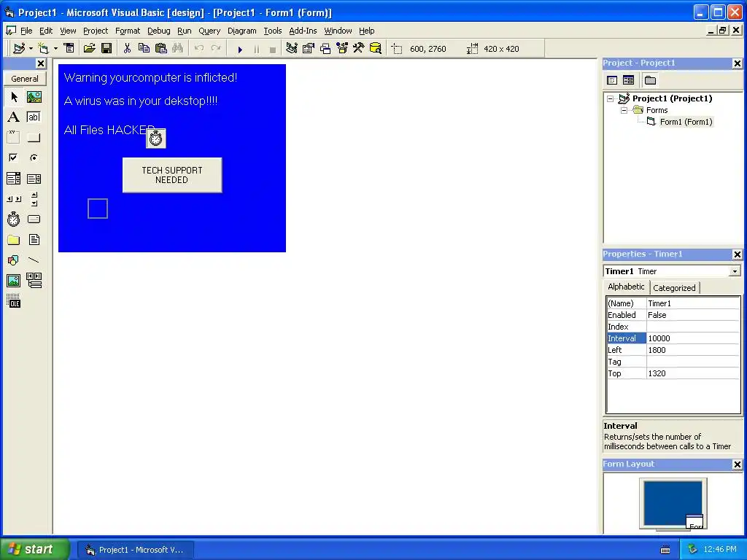
Task: Select the Shape control tool
Action: 14,260
